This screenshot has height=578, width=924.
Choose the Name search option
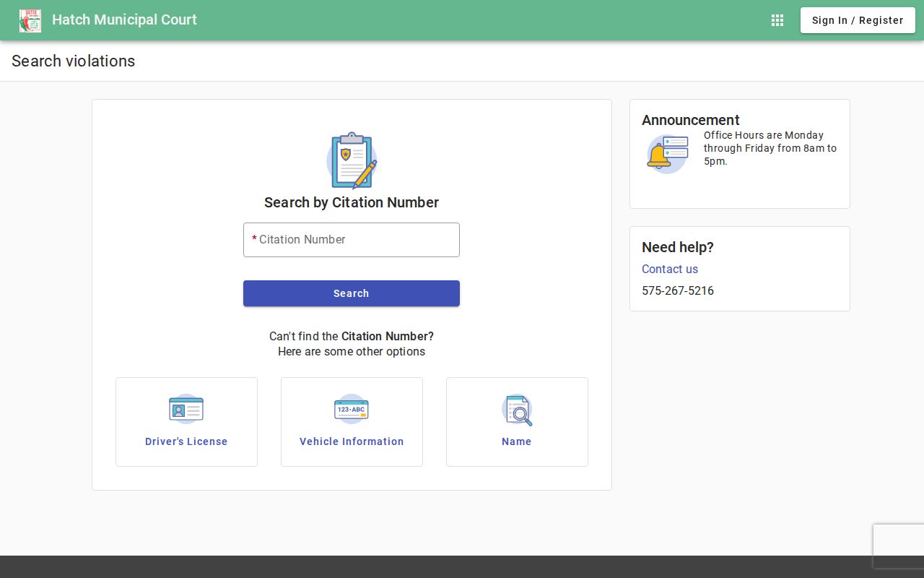click(517, 422)
